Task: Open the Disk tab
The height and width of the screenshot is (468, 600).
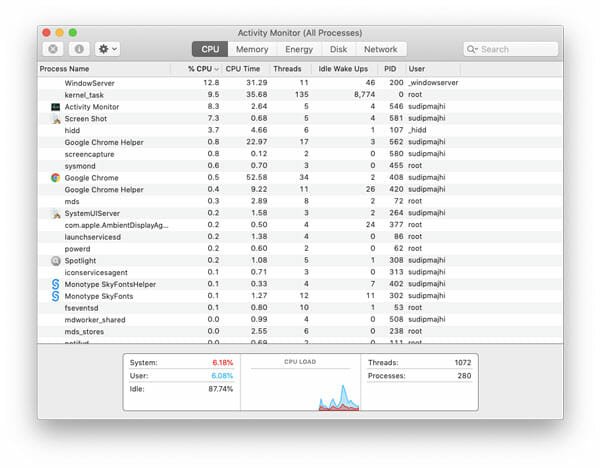Action: [339, 49]
